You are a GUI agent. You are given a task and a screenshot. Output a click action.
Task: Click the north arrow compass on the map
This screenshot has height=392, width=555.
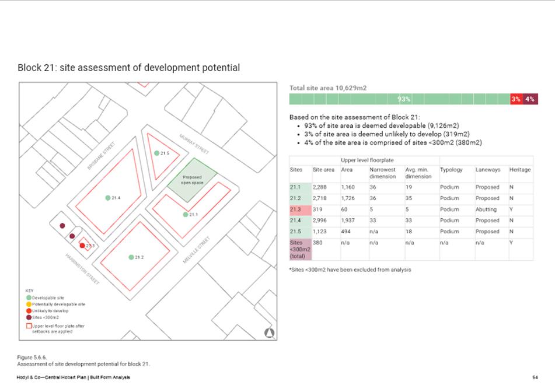tap(270, 333)
